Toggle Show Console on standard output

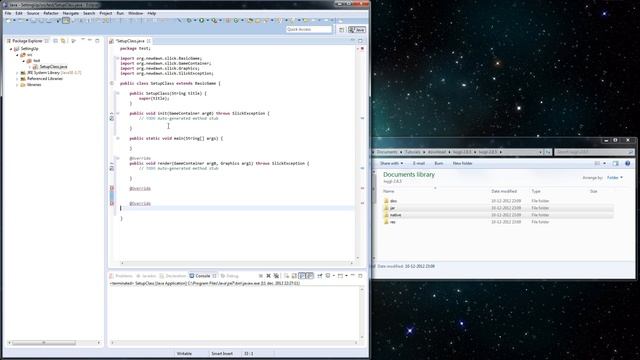(x=302, y=276)
